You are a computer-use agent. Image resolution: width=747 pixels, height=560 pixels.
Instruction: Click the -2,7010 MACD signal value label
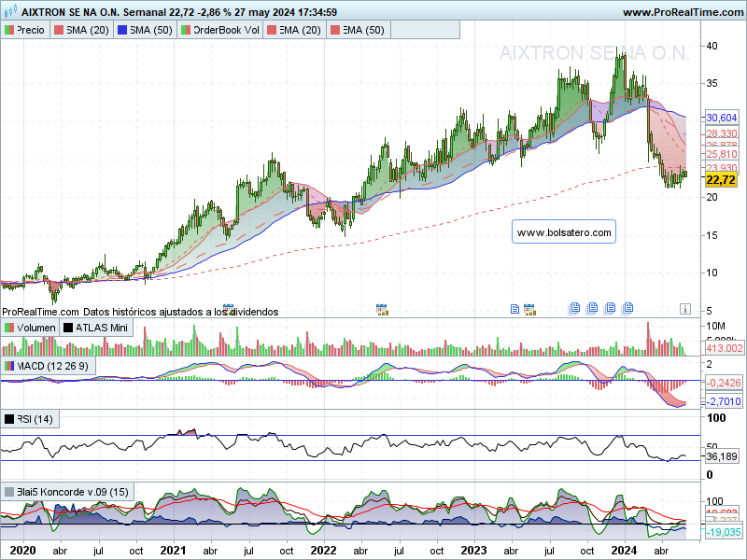723,401
